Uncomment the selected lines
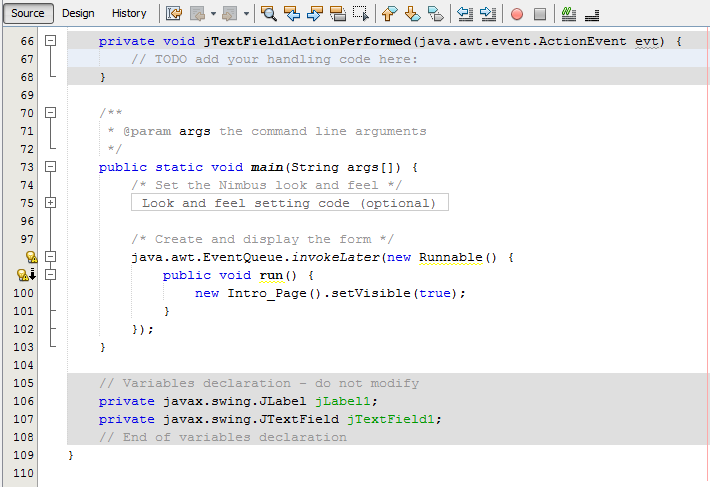The height and width of the screenshot is (487, 710). click(592, 14)
